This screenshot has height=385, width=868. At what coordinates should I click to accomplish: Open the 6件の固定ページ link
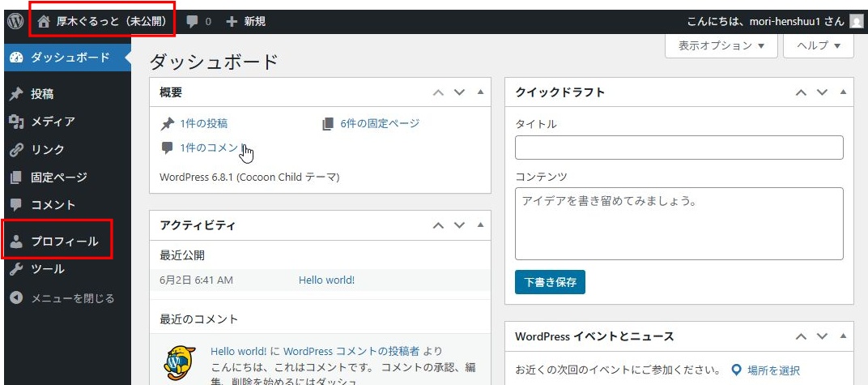[x=379, y=124]
